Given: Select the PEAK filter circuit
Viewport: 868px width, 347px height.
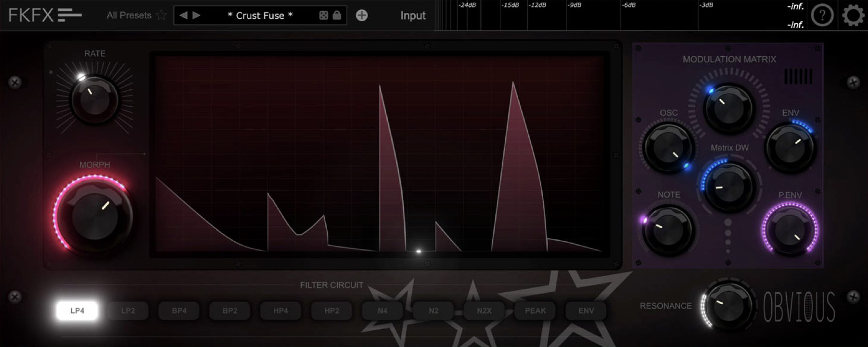Looking at the screenshot, I should 536,310.
